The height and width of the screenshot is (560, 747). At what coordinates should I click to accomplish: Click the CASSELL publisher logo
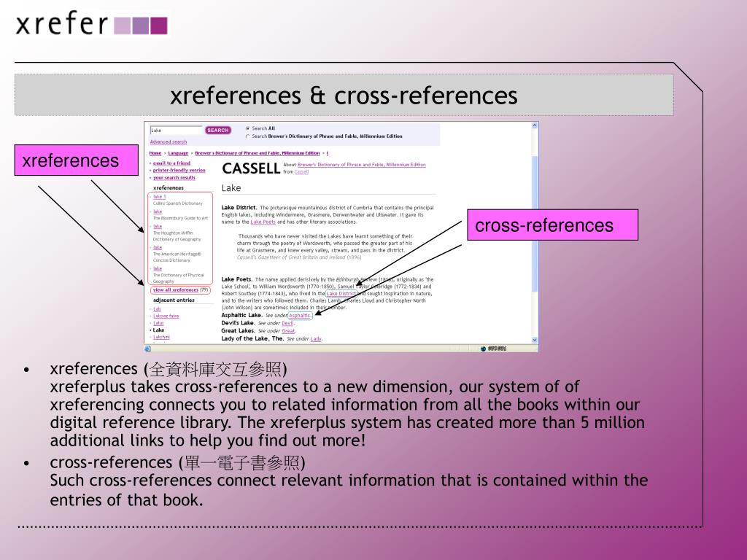[x=251, y=168]
